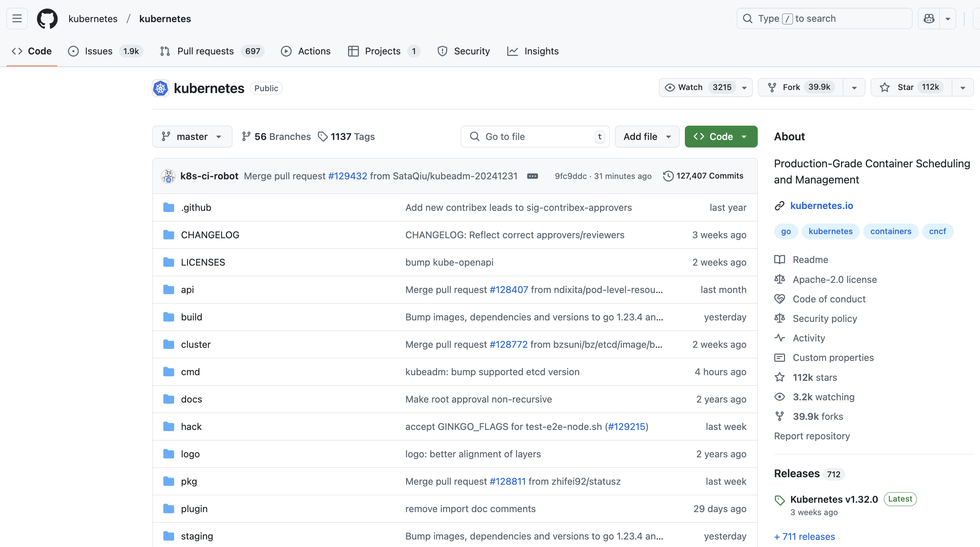The image size is (980, 547).
Task: Open pull request #128407 in api row
Action: (x=509, y=290)
